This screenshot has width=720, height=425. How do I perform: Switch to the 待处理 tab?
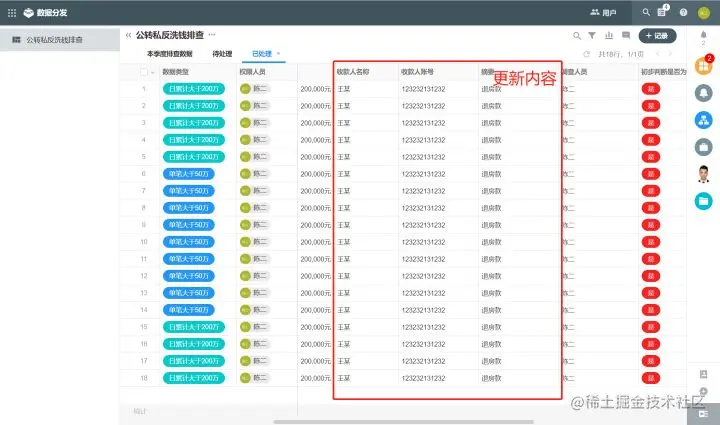point(222,54)
